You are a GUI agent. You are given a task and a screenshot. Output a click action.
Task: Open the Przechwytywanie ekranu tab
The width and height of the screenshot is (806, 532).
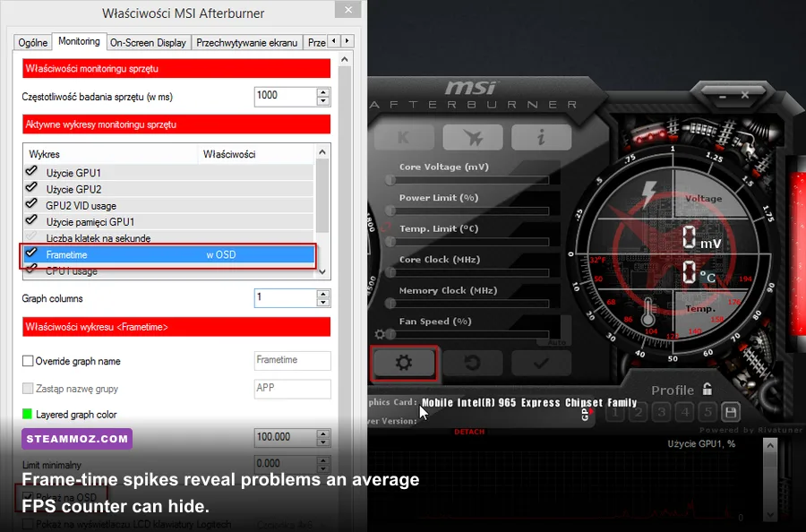click(247, 43)
